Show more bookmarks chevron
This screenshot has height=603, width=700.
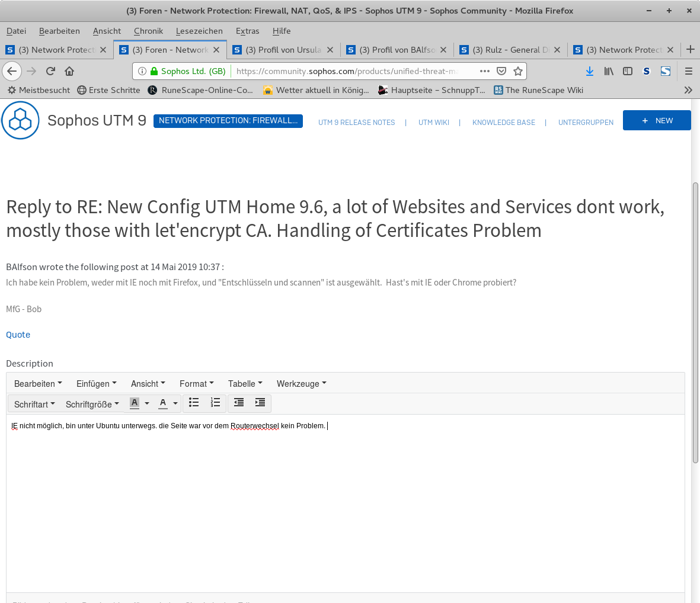point(688,90)
